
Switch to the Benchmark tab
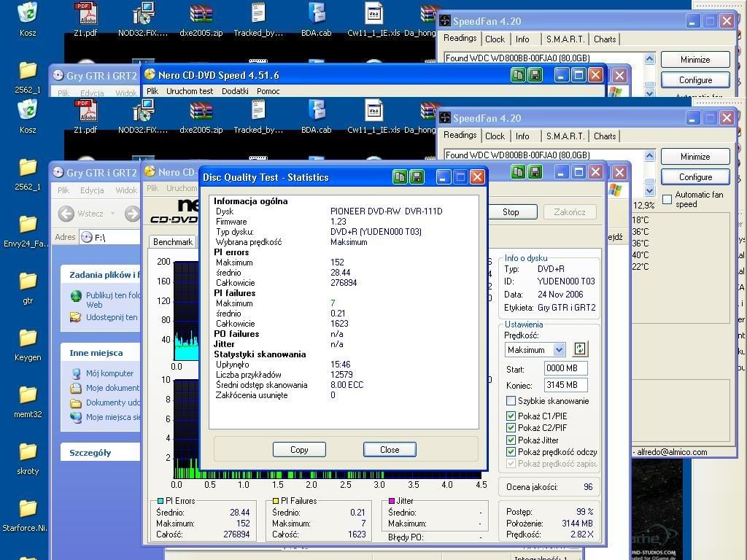pos(172,242)
